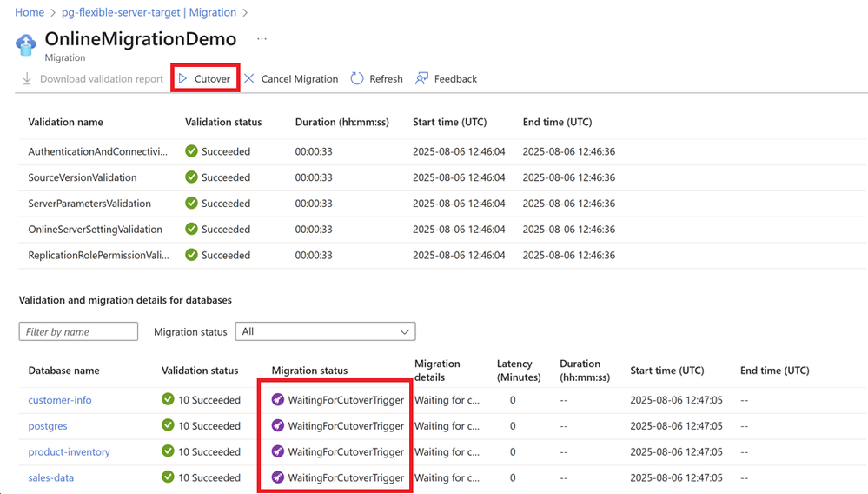Click purple rocket icon in customer-info row

click(x=278, y=399)
